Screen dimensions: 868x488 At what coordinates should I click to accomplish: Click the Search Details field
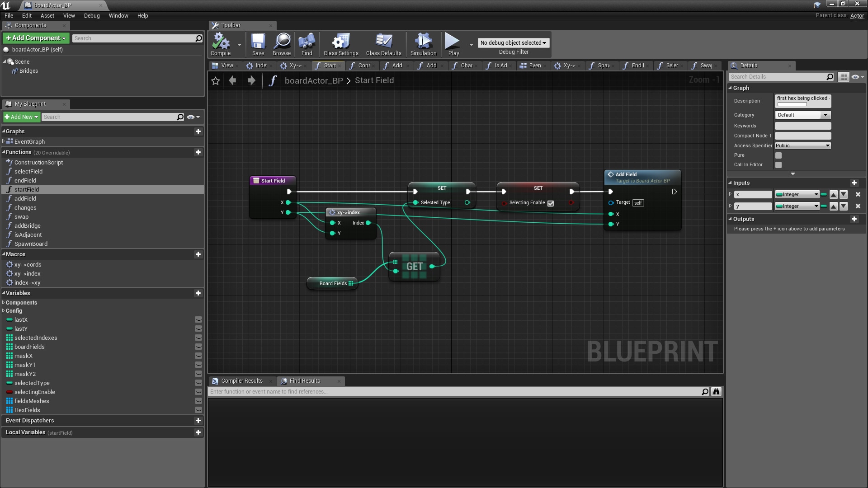pos(778,76)
